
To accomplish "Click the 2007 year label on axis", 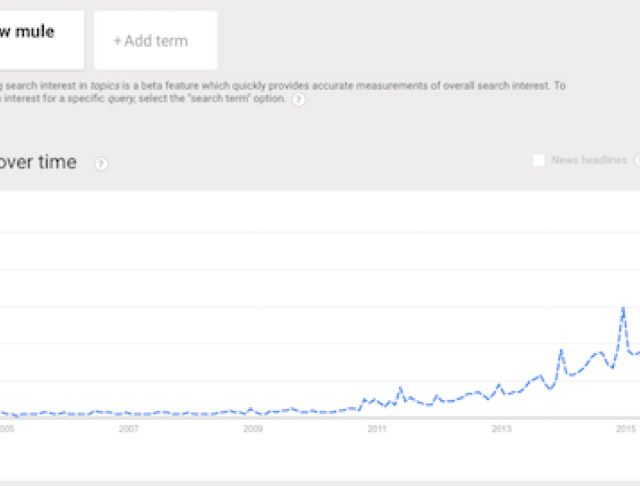I will pos(128,430).
